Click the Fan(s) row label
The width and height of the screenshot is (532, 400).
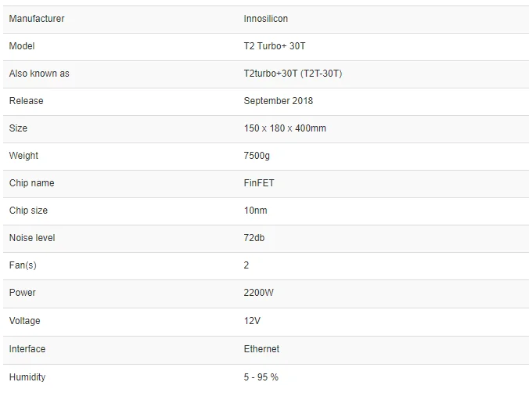pyautogui.click(x=23, y=265)
